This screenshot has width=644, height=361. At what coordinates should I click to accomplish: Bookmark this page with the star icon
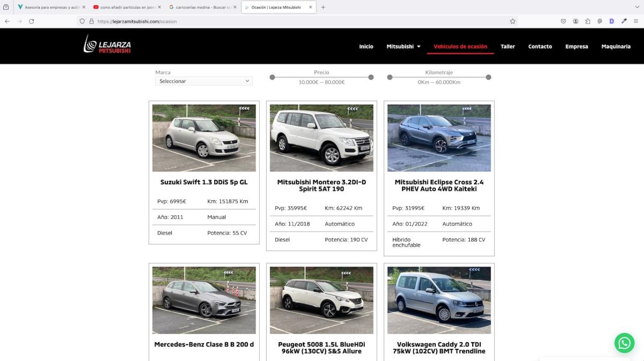point(513,21)
